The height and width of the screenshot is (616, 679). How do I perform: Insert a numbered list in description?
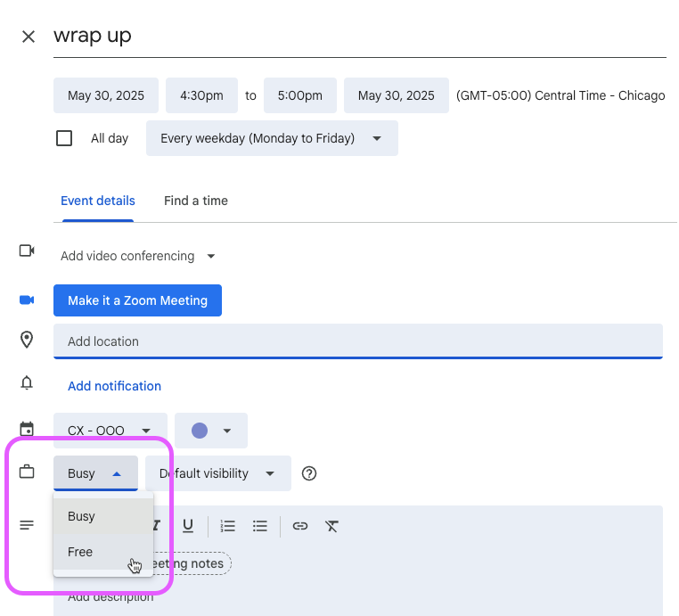tap(228, 526)
